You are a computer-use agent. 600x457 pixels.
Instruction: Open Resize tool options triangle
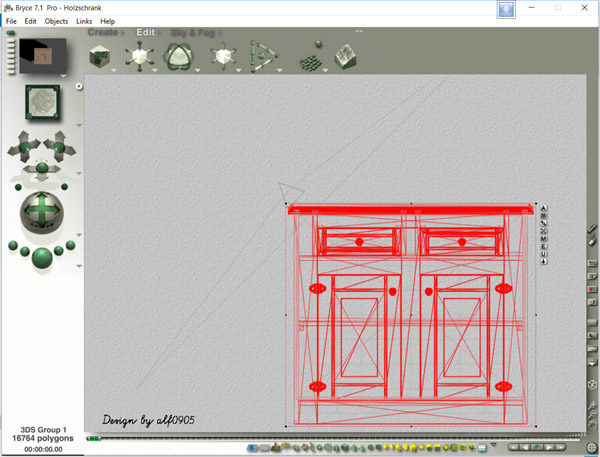point(155,70)
